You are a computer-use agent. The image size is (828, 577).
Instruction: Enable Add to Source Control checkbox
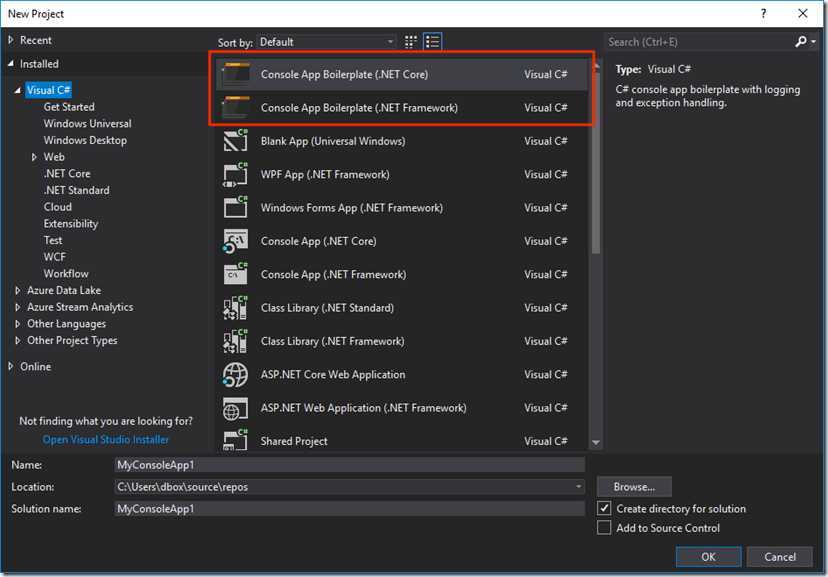pyautogui.click(x=604, y=528)
